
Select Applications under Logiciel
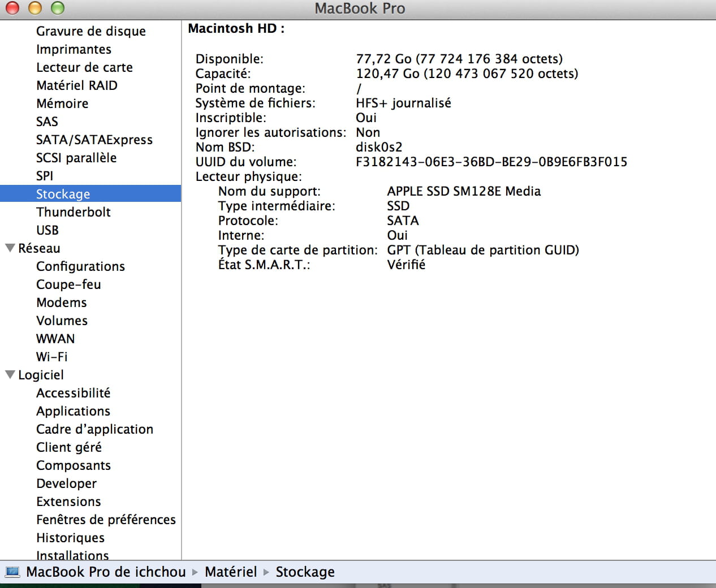[73, 411]
